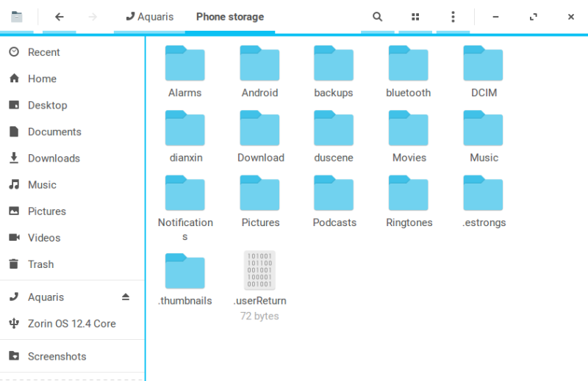
Task: Eject the Aquaris device
Action: pos(126,297)
